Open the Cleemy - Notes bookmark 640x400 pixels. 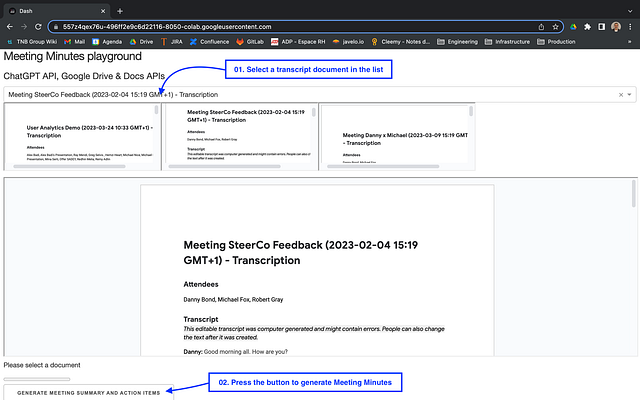(400, 42)
